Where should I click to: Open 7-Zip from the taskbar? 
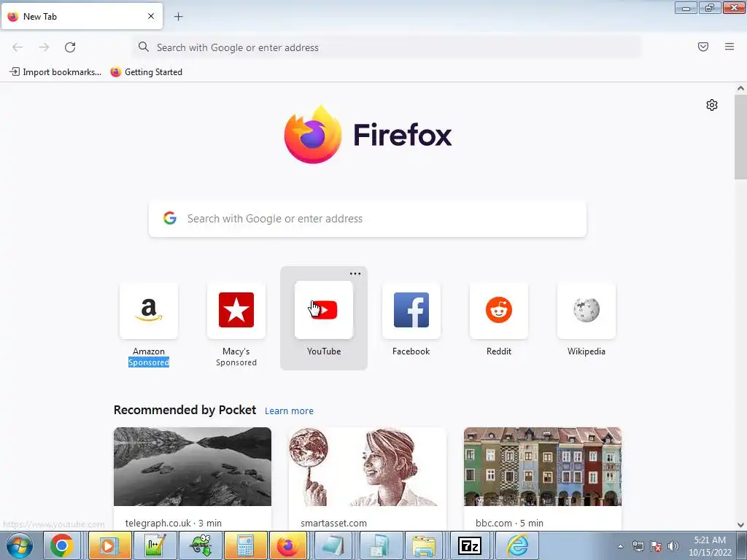(470, 545)
